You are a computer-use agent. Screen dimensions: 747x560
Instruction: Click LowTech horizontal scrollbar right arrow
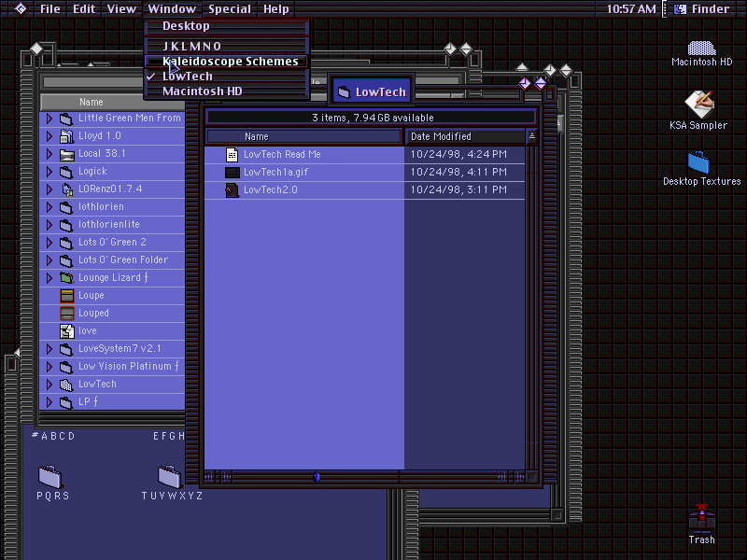pos(520,477)
